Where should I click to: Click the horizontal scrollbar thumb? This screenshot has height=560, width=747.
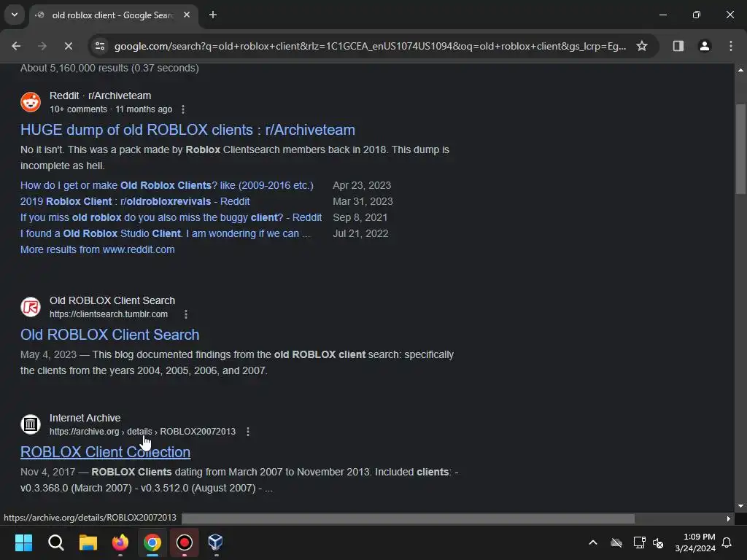click(x=409, y=518)
